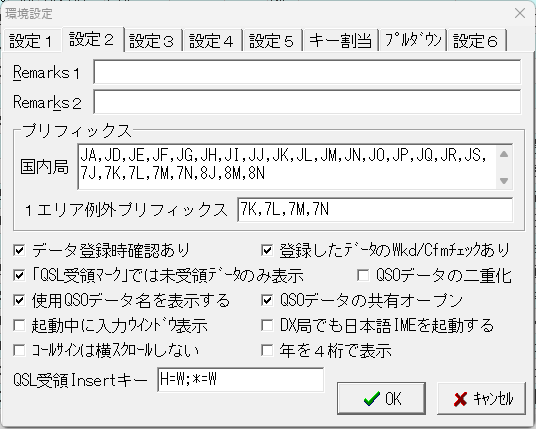Uncheck 「QSL受領マーク」では未受領データのみ表示

point(19,275)
